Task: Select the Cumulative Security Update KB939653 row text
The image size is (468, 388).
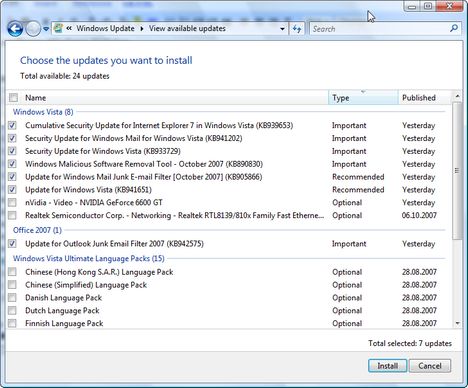Action: click(159, 125)
